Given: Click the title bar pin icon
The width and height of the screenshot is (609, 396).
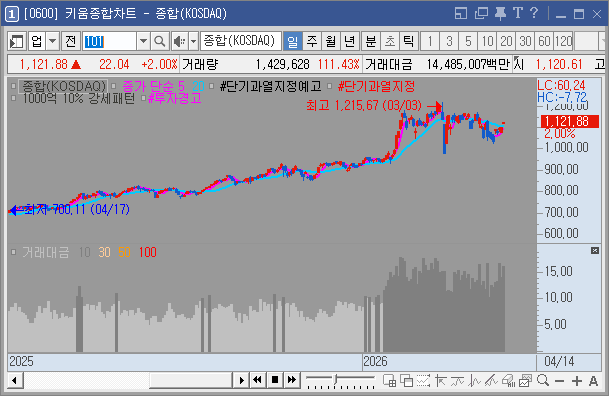Looking at the screenshot, I should [x=500, y=14].
